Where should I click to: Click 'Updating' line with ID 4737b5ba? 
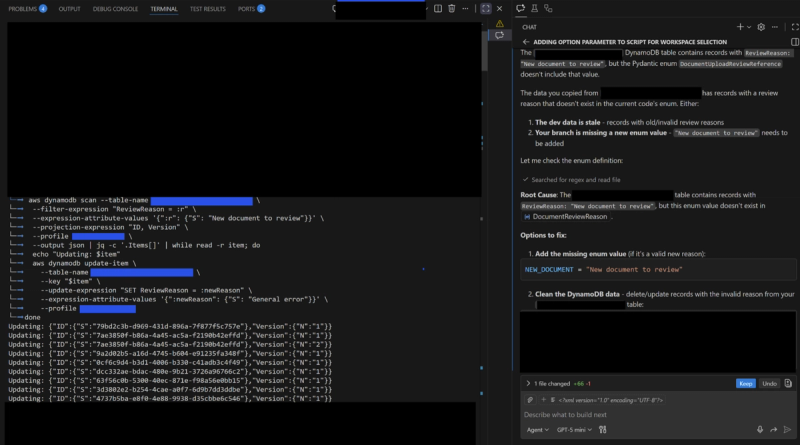[170, 399]
